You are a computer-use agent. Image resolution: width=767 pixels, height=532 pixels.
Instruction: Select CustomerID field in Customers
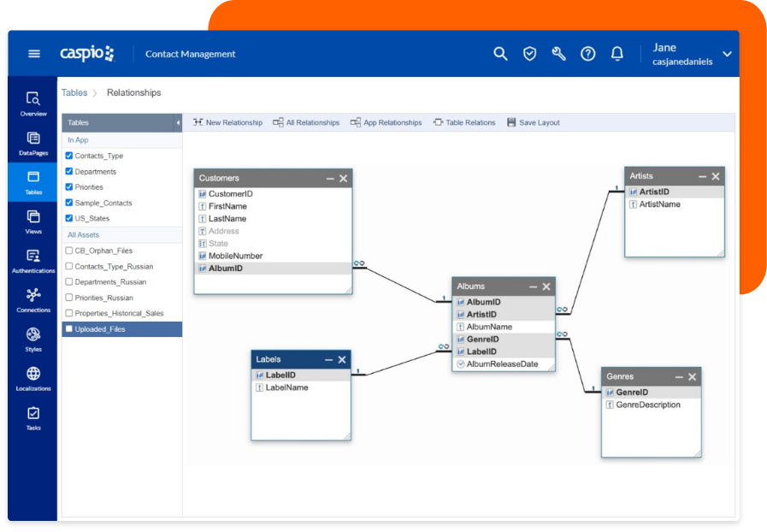click(x=273, y=194)
